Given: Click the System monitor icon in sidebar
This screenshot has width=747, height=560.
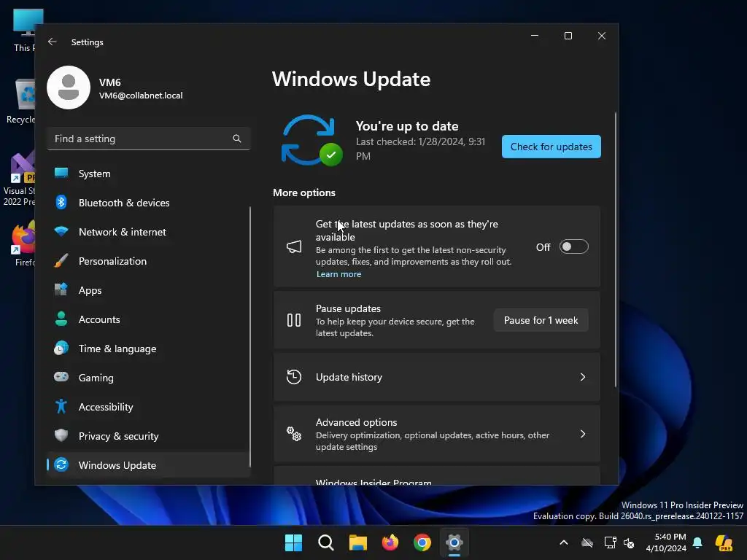Looking at the screenshot, I should tap(61, 173).
